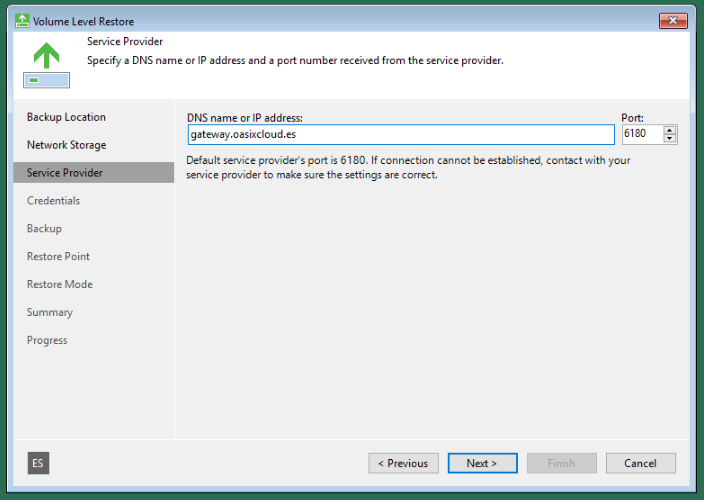Screen dimensions: 704x500
Task: Click the DNS name or IP address field
Action: (400, 135)
